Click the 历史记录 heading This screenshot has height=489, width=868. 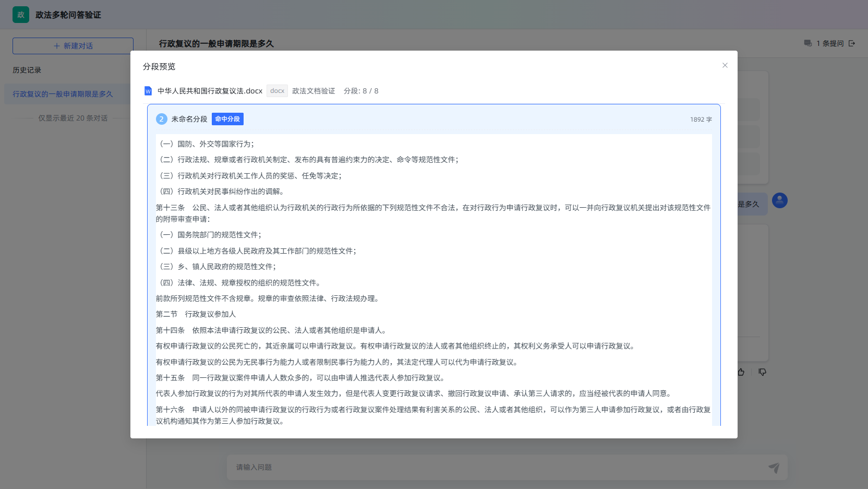tap(27, 70)
